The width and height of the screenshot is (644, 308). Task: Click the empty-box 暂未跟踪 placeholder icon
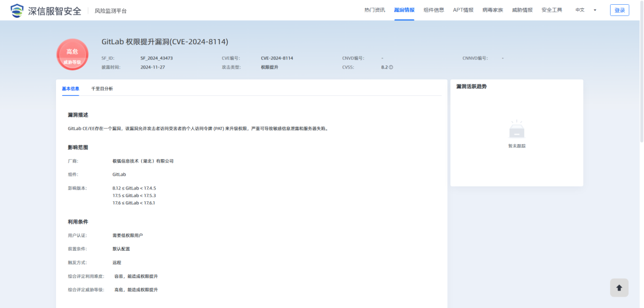(516, 129)
